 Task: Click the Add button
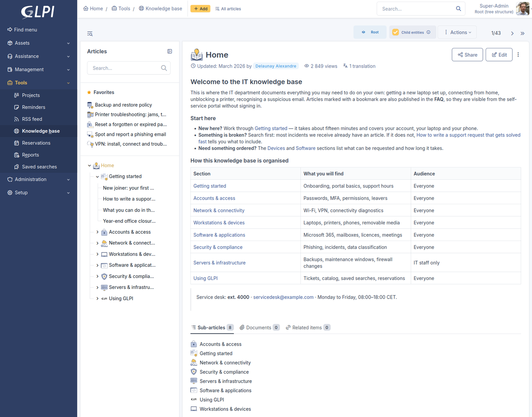click(x=200, y=8)
